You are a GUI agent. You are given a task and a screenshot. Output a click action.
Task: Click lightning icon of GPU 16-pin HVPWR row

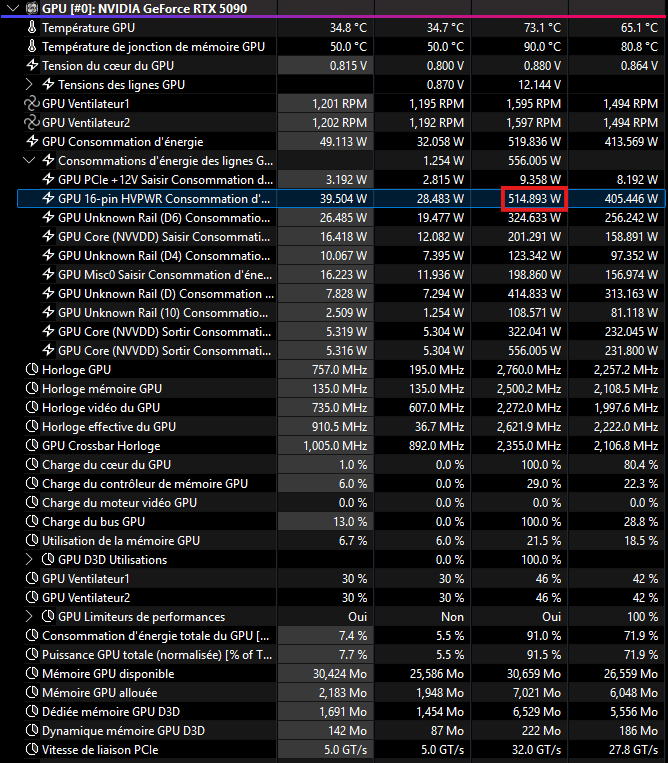click(x=48, y=199)
